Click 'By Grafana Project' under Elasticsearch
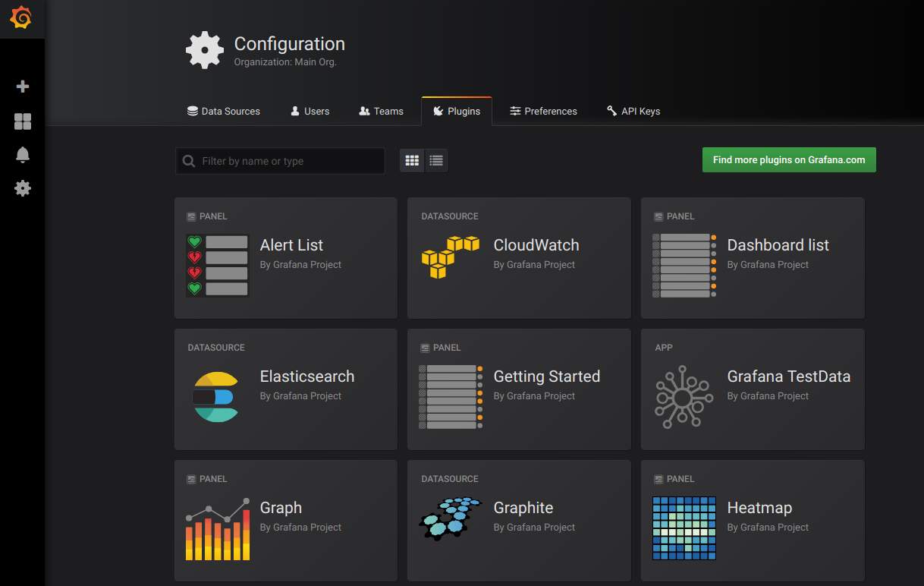Screen dimensions: 924x586 pyautogui.click(x=300, y=396)
